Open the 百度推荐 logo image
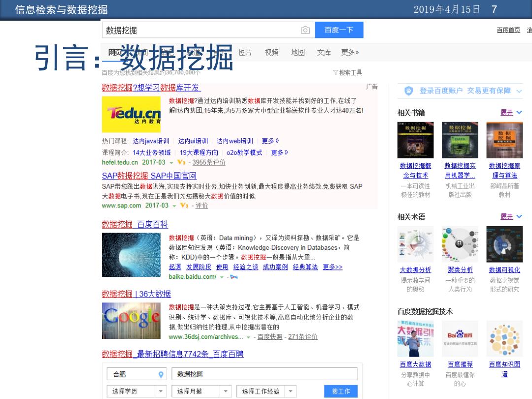 pyautogui.click(x=460, y=338)
